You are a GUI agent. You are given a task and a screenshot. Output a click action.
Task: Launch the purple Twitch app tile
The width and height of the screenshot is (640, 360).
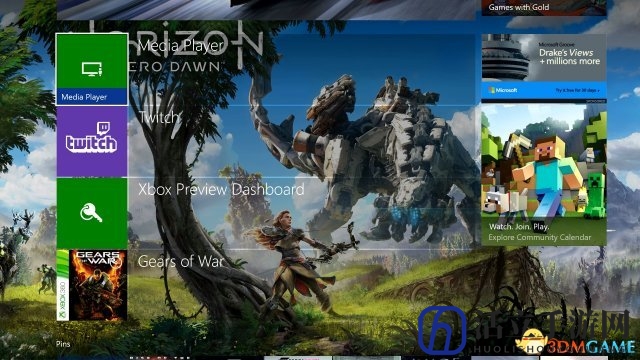tap(92, 142)
